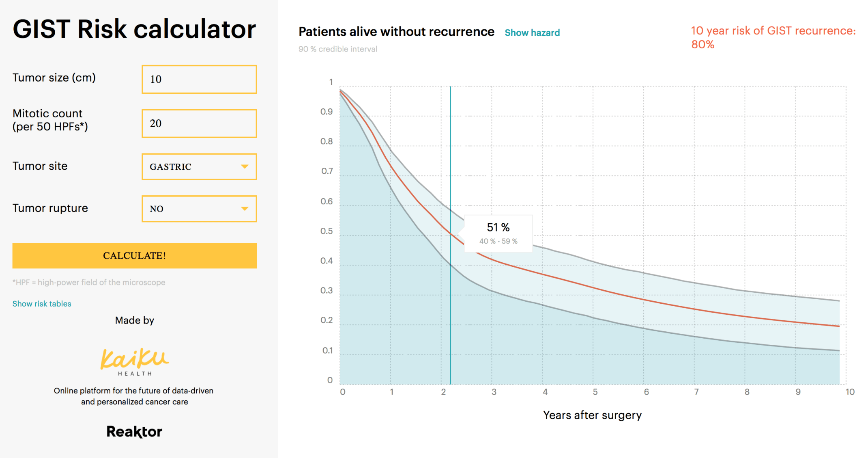Click the GIST Risk calculator title
This screenshot has height=458, width=868.
[134, 29]
